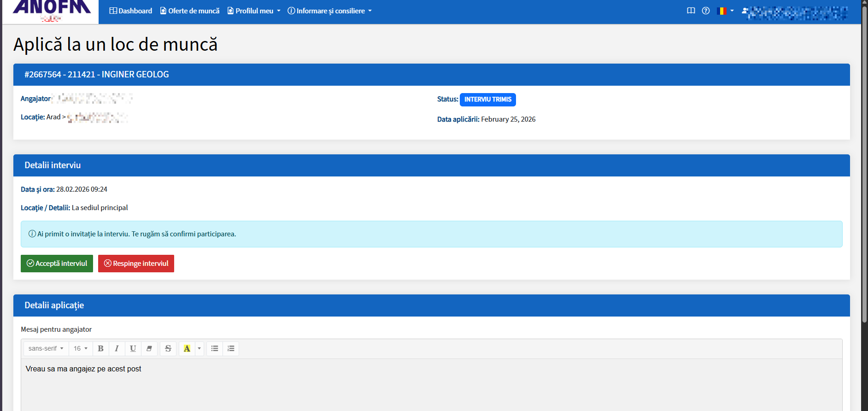Open the book guide icon in navbar
Image resolution: width=868 pixels, height=411 pixels.
coord(691,11)
